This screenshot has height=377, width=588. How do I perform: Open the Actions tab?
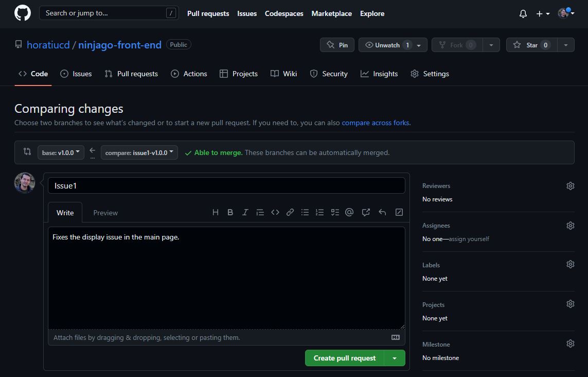point(189,74)
